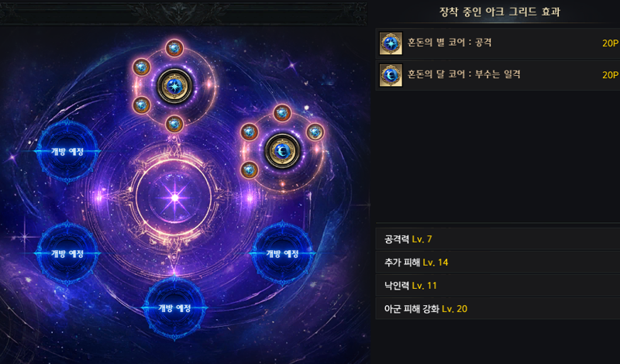The height and width of the screenshot is (364, 620).
Task: Click the bottom gem slot under star core
Action: pyautogui.click(x=174, y=124)
